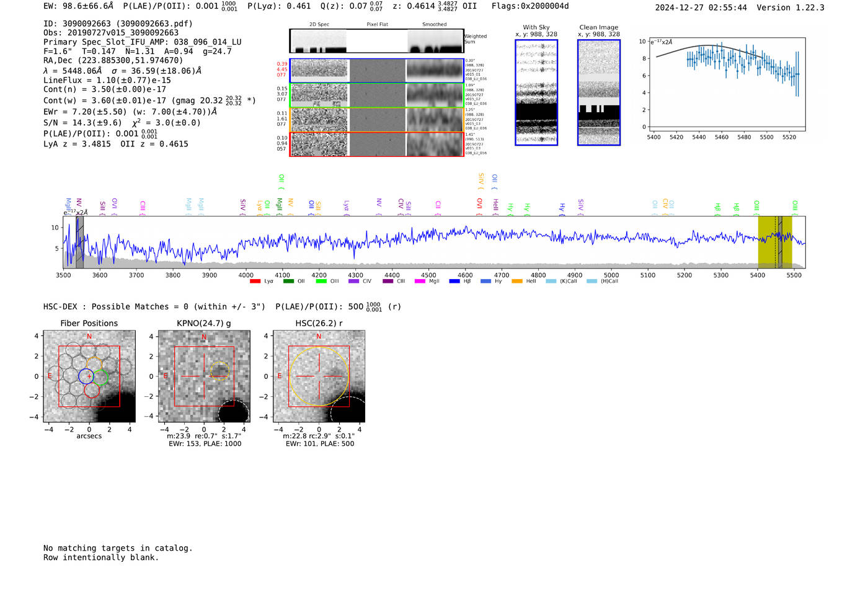Click the yellow highlighted region in full spectrum
The height and width of the screenshot is (591, 868).
coord(775,242)
